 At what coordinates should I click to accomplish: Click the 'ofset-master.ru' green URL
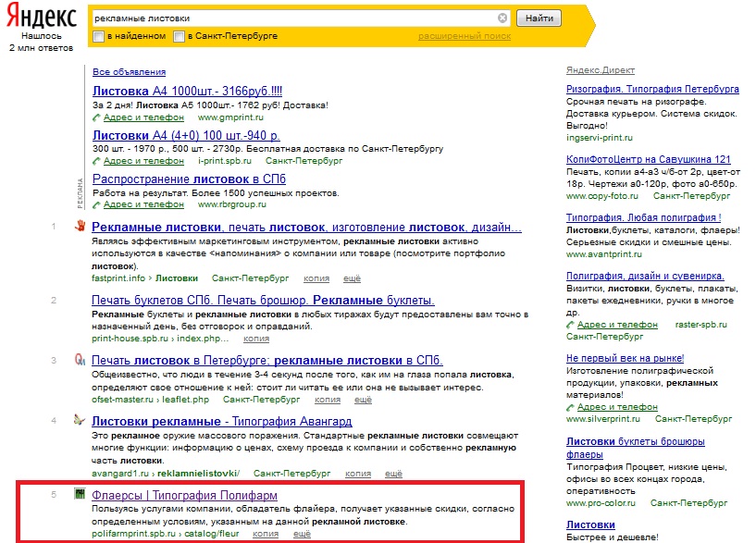click(x=122, y=400)
